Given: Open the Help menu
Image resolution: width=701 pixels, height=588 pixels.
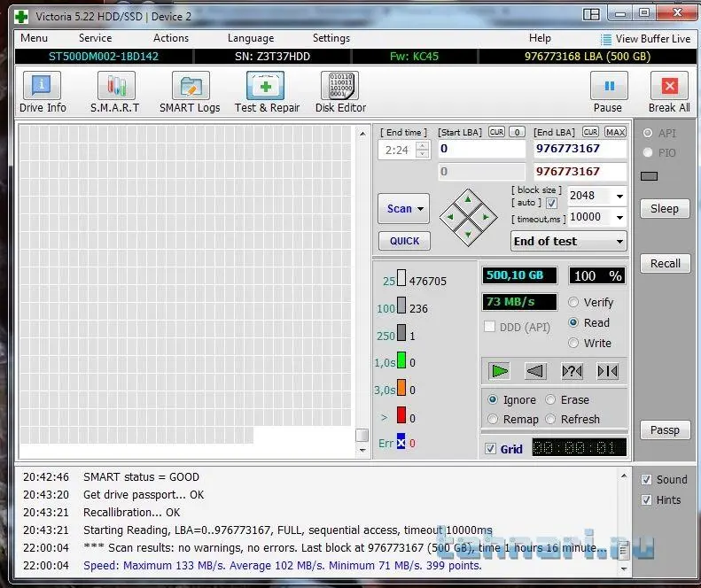Looking at the screenshot, I should tap(540, 38).
